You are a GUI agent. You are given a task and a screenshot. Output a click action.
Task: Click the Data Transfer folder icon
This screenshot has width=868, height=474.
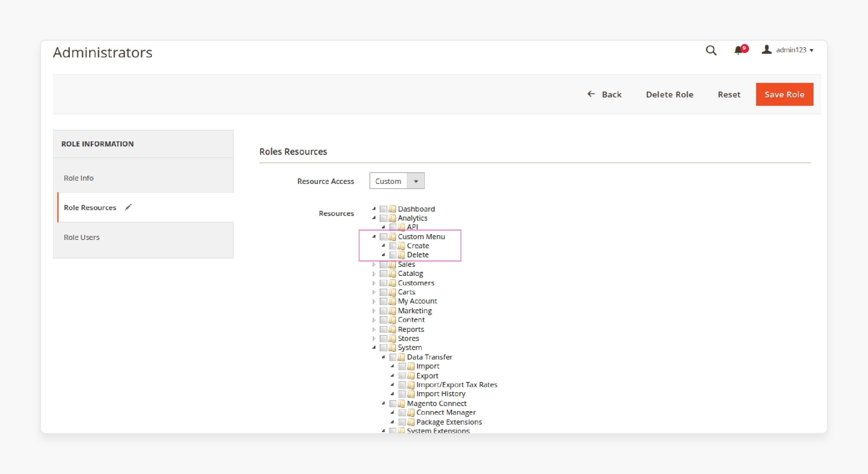(401, 357)
